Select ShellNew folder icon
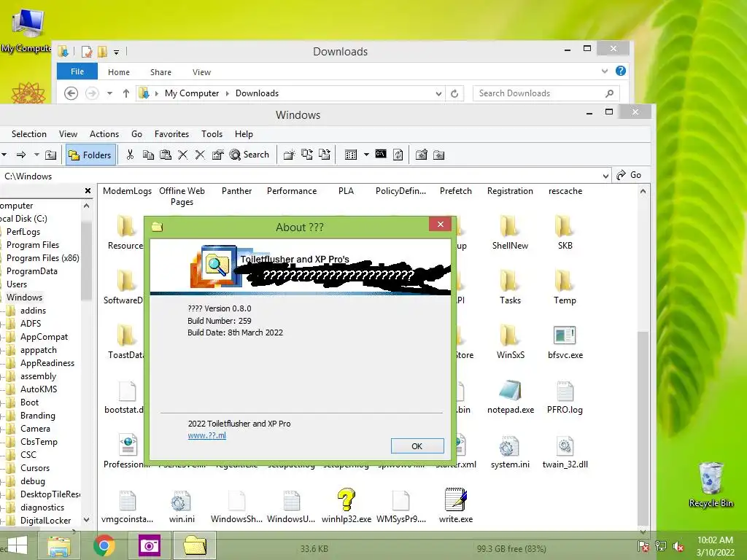747x560 pixels. click(x=510, y=227)
